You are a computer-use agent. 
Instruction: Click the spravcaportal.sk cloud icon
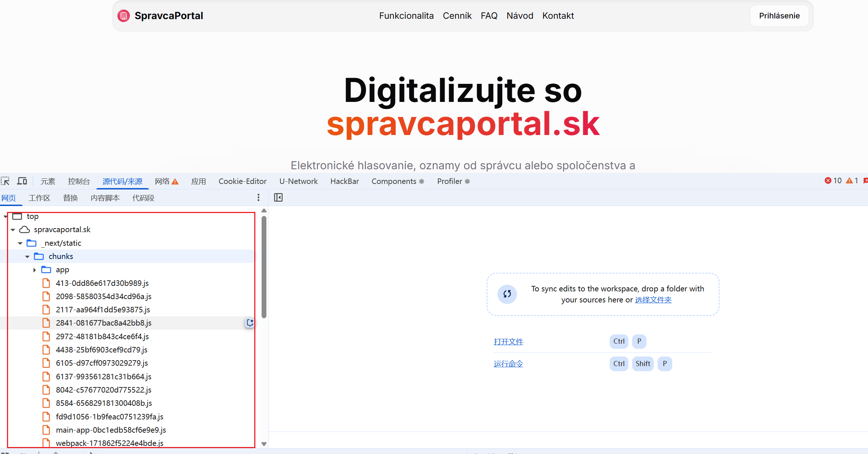coord(24,230)
